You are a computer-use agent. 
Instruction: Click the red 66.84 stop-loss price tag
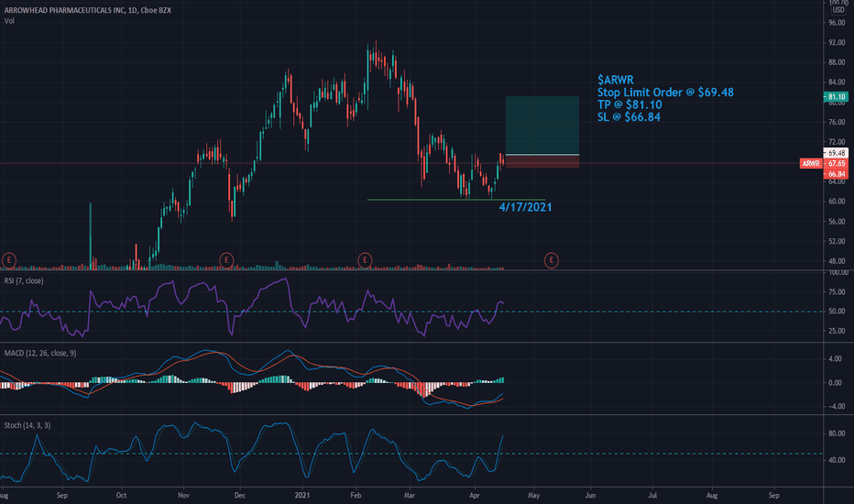tap(836, 174)
